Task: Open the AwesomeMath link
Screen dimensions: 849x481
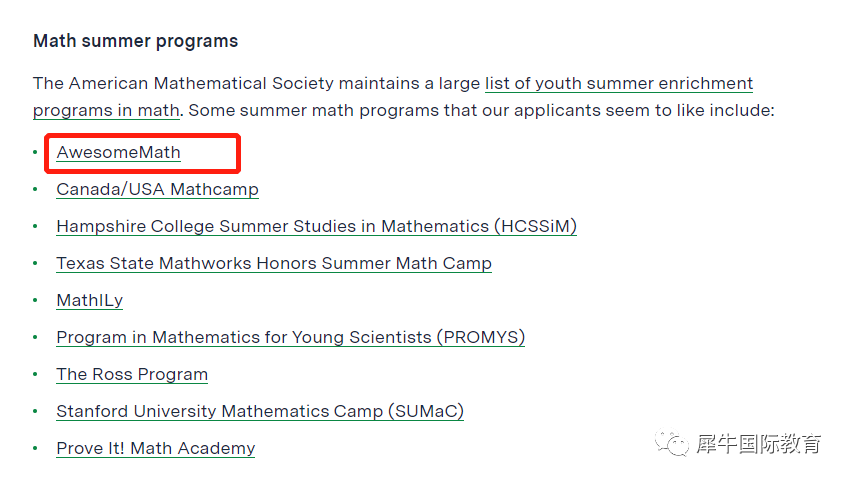Action: coord(118,153)
